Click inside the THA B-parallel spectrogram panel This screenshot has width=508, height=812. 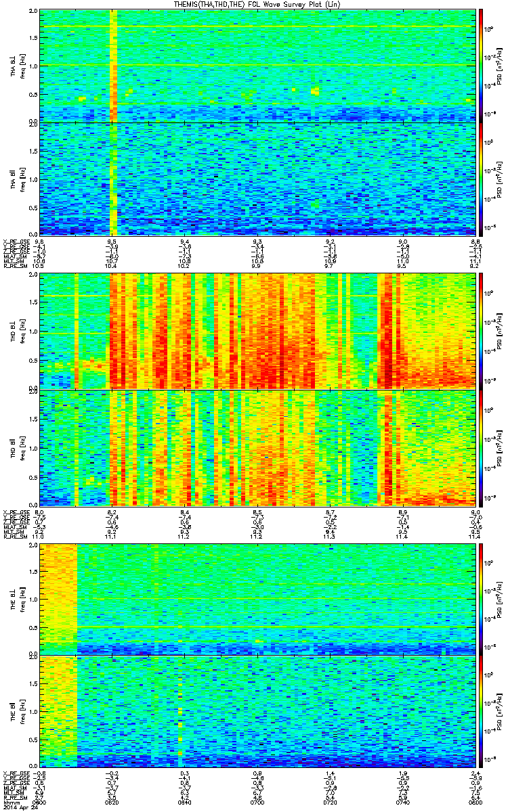click(257, 179)
